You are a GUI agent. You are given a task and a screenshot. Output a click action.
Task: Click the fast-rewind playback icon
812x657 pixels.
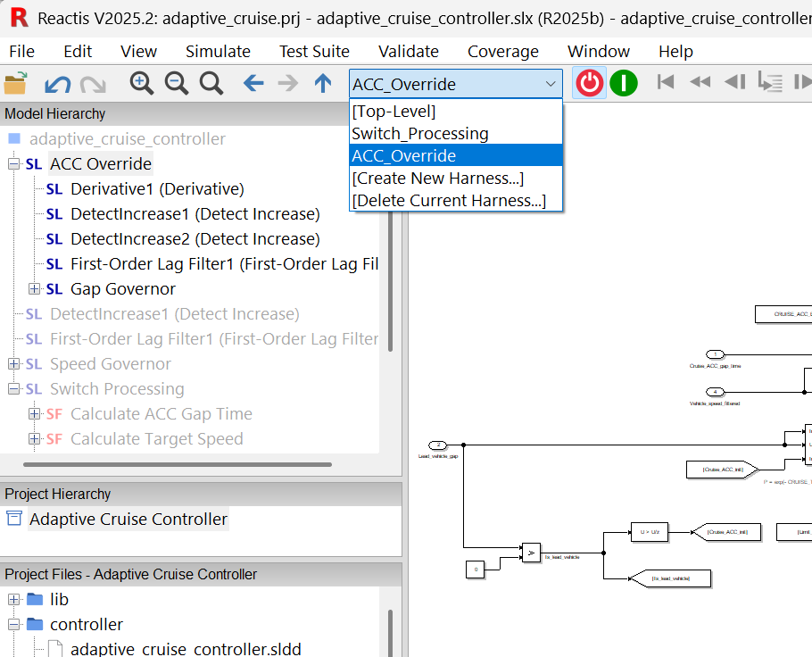click(x=700, y=82)
